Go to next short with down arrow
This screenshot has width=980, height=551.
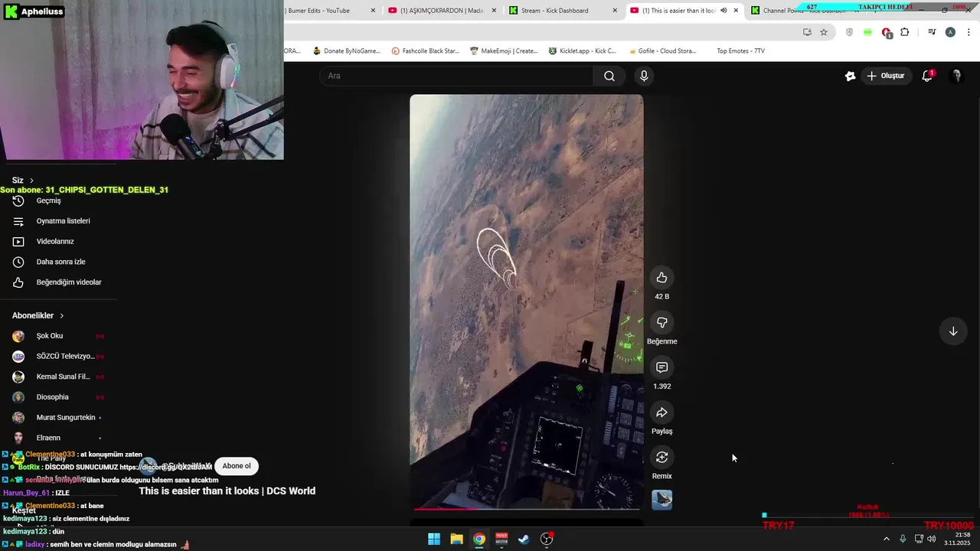pos(953,331)
